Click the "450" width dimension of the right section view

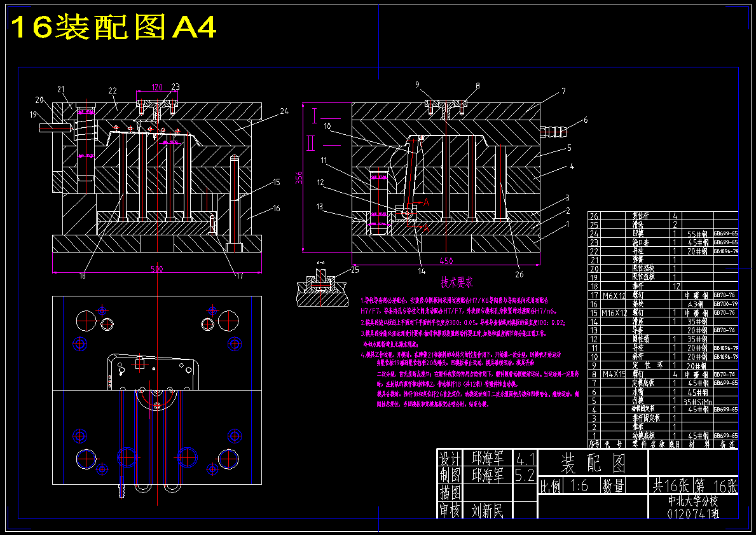(x=446, y=261)
